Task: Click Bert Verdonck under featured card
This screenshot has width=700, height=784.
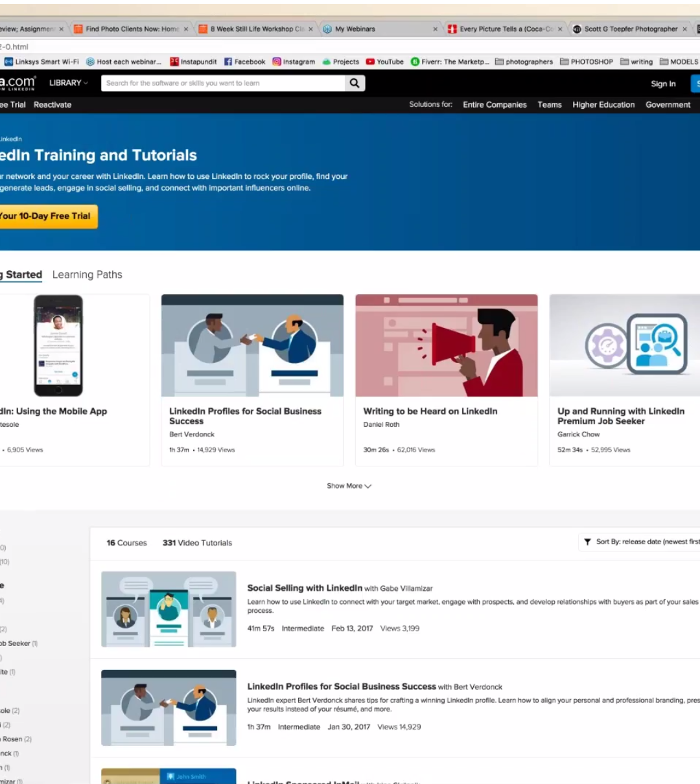Action: pos(192,435)
